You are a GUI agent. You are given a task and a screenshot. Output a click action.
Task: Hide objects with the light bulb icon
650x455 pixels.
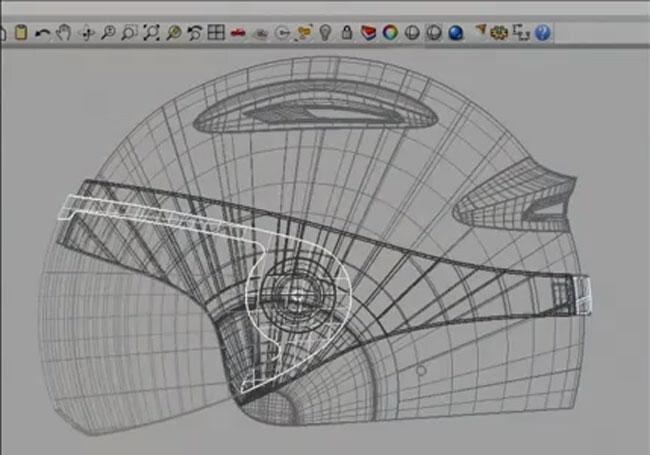click(325, 33)
